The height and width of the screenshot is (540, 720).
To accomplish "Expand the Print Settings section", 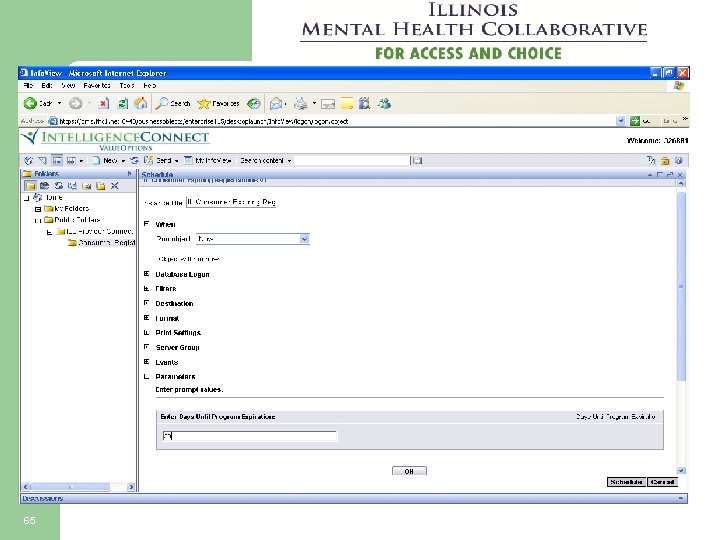I will 146,332.
